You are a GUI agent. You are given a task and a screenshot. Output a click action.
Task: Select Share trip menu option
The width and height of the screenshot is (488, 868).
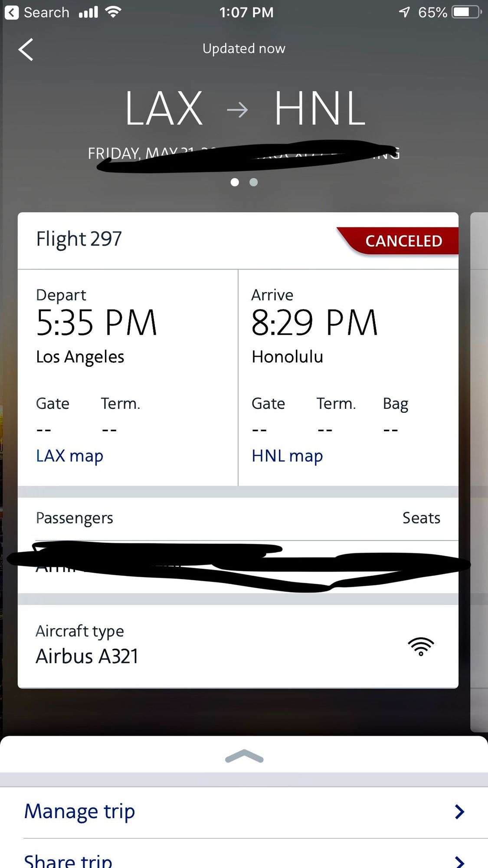click(69, 861)
